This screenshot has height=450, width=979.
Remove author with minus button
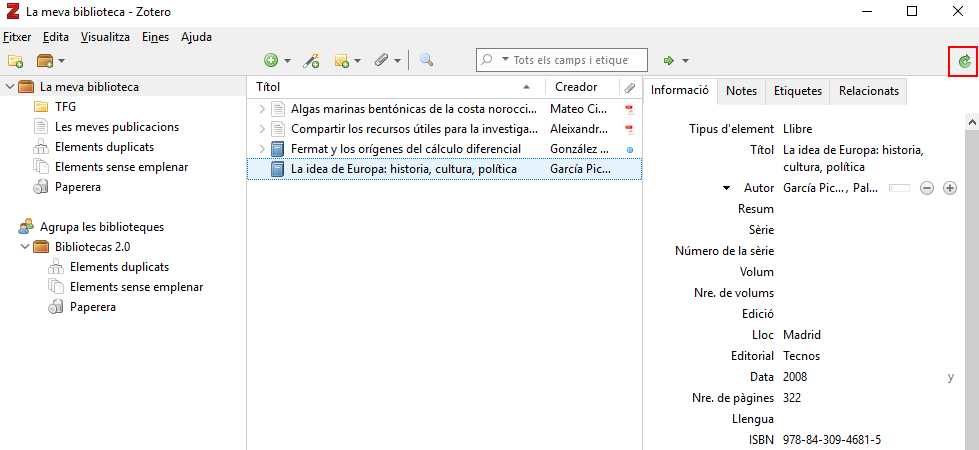click(927, 188)
